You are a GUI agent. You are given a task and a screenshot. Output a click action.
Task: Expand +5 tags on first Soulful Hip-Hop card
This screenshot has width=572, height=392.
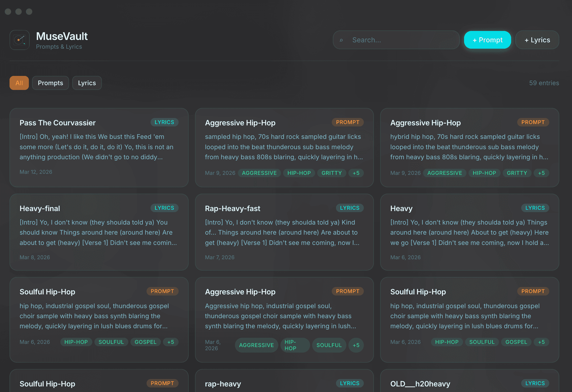pos(171,342)
